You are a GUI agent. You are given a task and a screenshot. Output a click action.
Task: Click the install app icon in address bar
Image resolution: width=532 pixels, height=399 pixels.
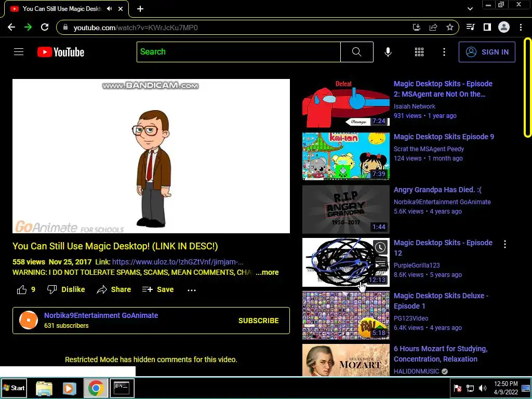coord(416,28)
